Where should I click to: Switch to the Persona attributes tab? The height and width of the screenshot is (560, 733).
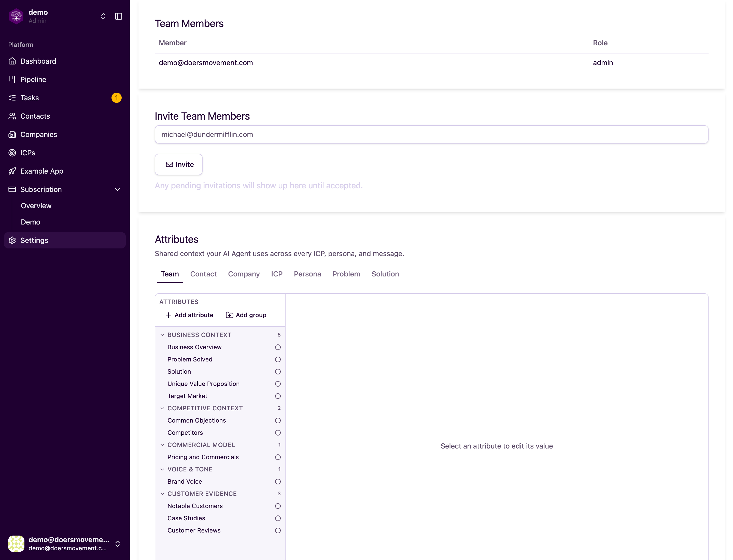(x=307, y=274)
